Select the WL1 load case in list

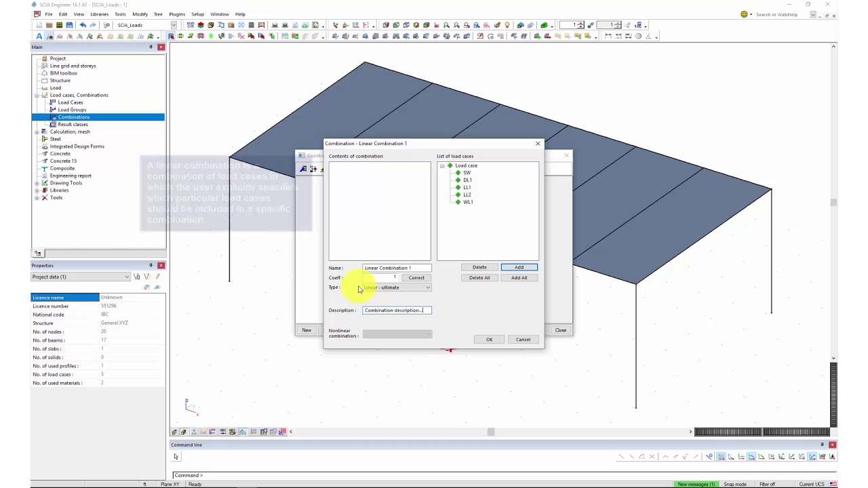(468, 202)
